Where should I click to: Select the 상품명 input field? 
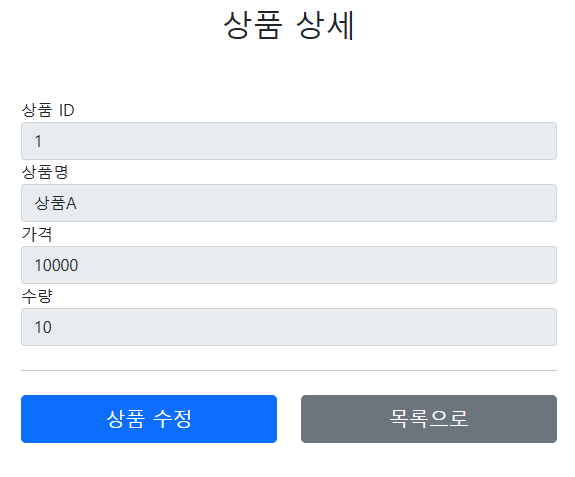289,203
